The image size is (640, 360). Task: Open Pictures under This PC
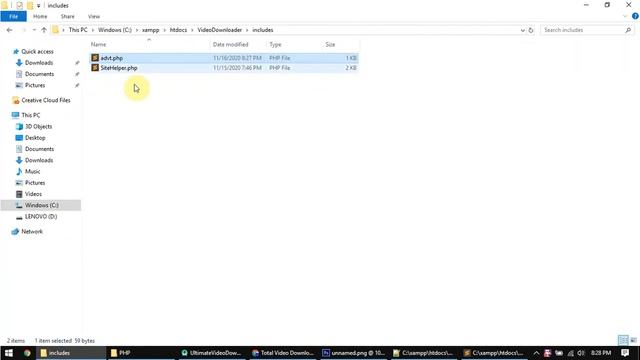(x=35, y=183)
